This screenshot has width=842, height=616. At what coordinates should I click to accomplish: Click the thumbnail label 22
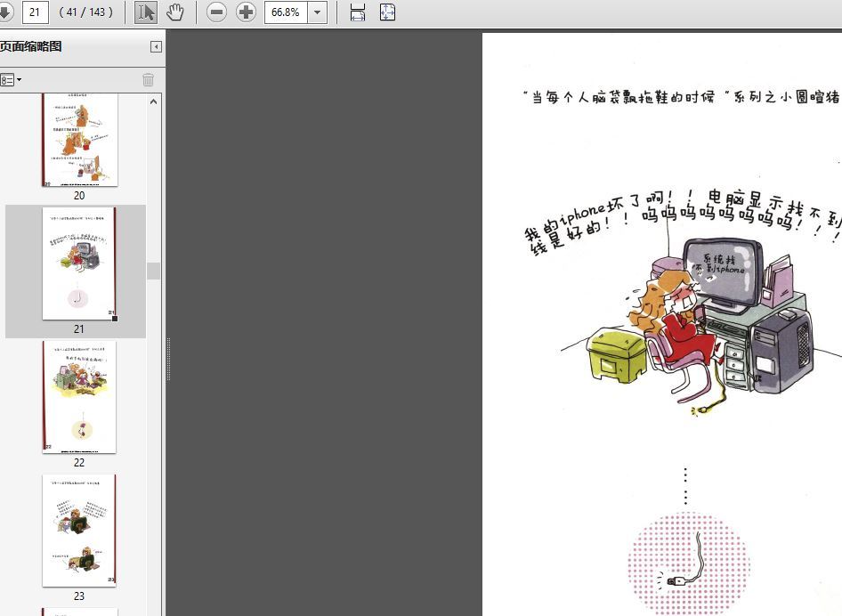79,462
